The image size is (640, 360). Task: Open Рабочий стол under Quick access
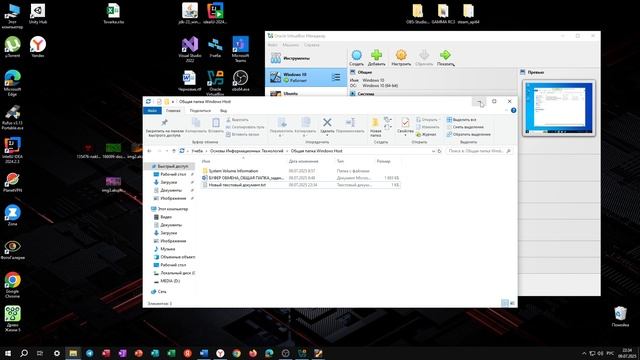(173, 174)
